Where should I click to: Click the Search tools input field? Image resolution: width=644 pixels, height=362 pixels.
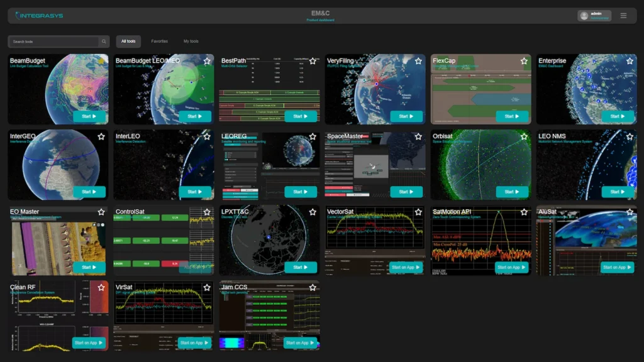(53, 41)
